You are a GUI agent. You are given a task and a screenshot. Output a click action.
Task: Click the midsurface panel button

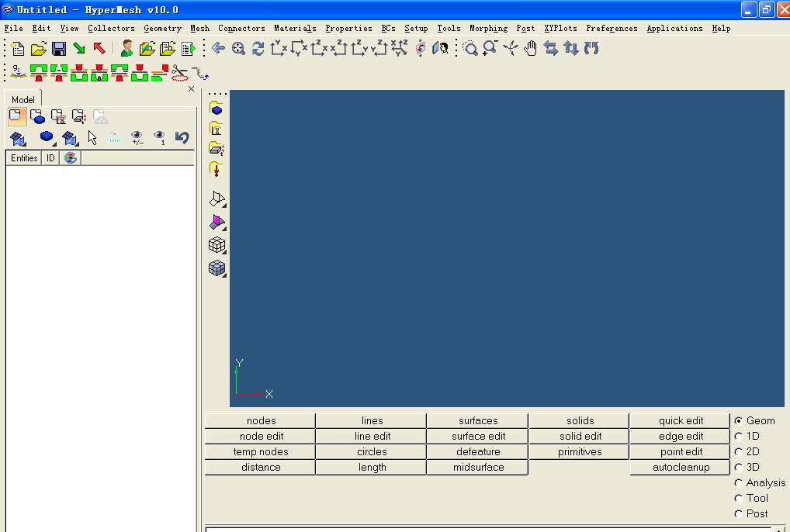pyautogui.click(x=478, y=468)
